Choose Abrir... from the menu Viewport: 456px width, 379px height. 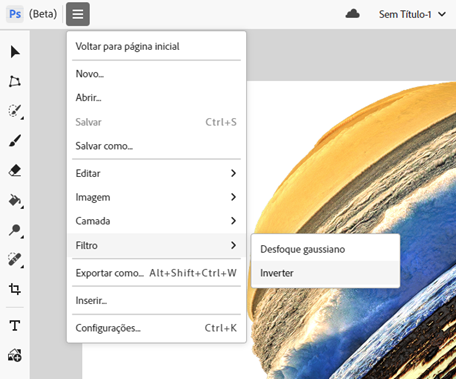pos(156,98)
